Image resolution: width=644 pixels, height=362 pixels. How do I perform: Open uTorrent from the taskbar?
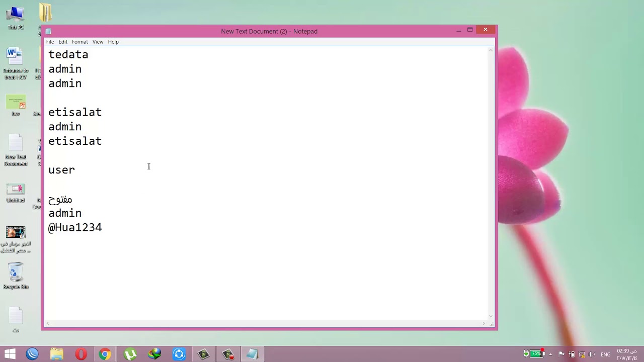[130, 354]
